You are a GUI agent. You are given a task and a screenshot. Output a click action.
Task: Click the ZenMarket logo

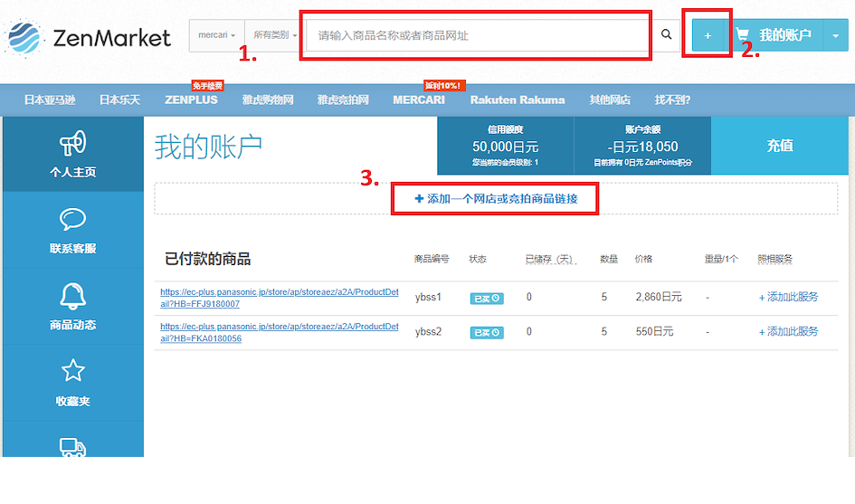pyautogui.click(x=87, y=37)
